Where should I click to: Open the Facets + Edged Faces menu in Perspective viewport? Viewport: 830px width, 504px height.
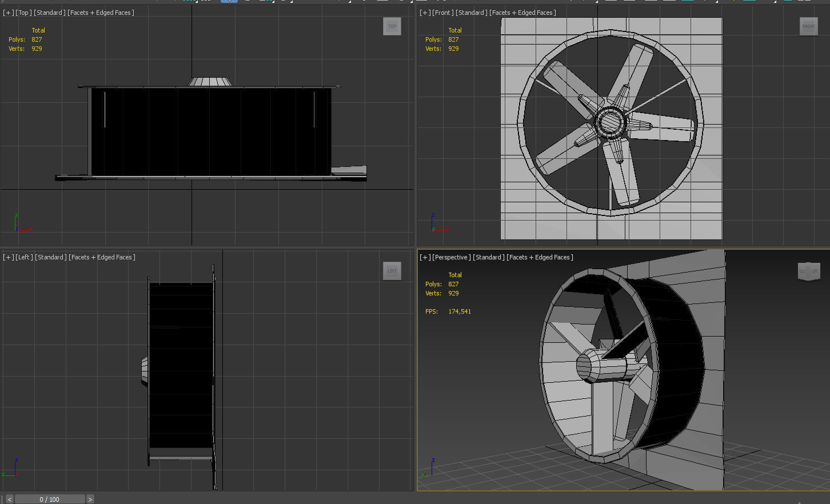pyautogui.click(x=541, y=257)
